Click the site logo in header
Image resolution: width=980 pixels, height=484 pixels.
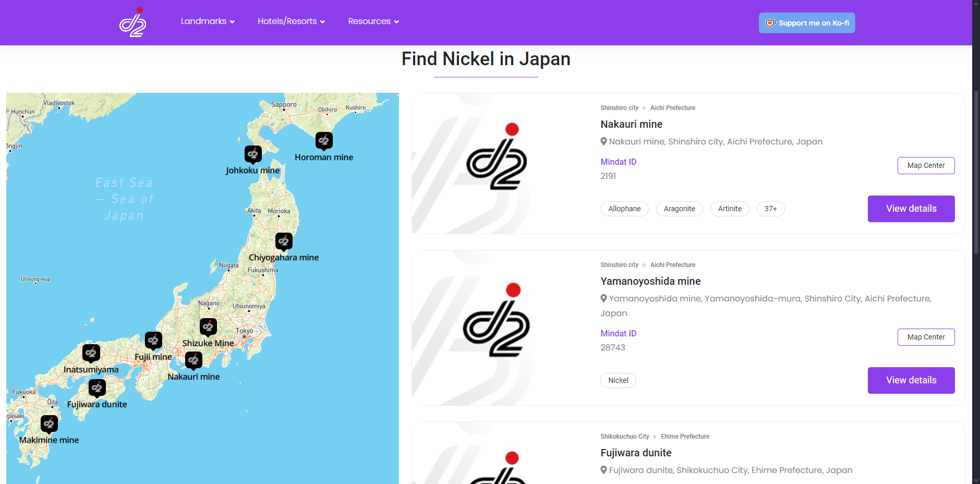(x=133, y=22)
